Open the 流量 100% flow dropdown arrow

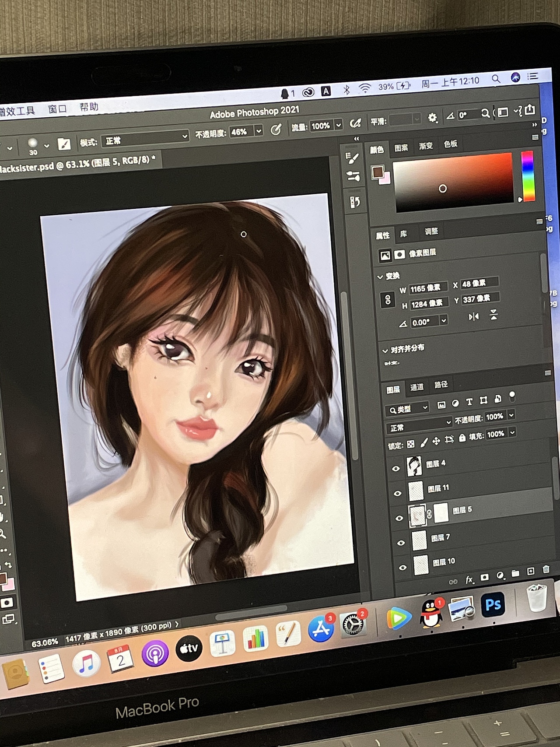point(338,125)
